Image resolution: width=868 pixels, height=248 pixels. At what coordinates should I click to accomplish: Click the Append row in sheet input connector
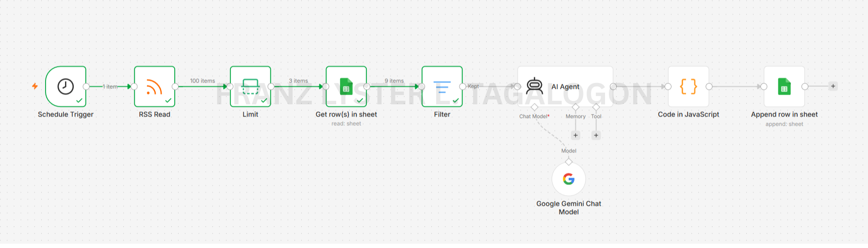pyautogui.click(x=764, y=86)
